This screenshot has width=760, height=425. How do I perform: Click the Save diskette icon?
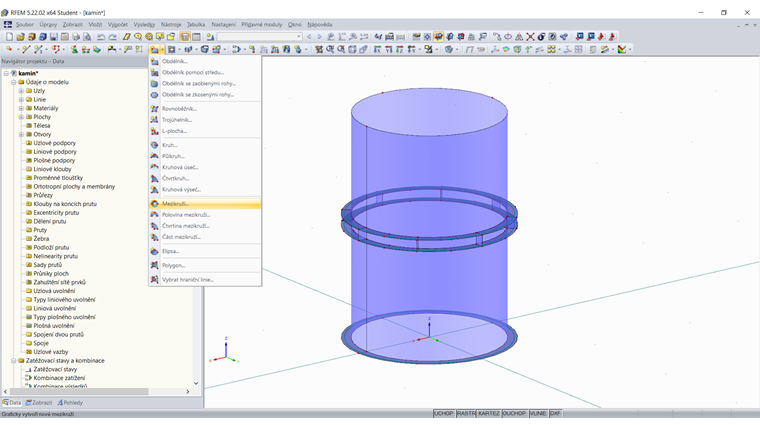(53, 37)
